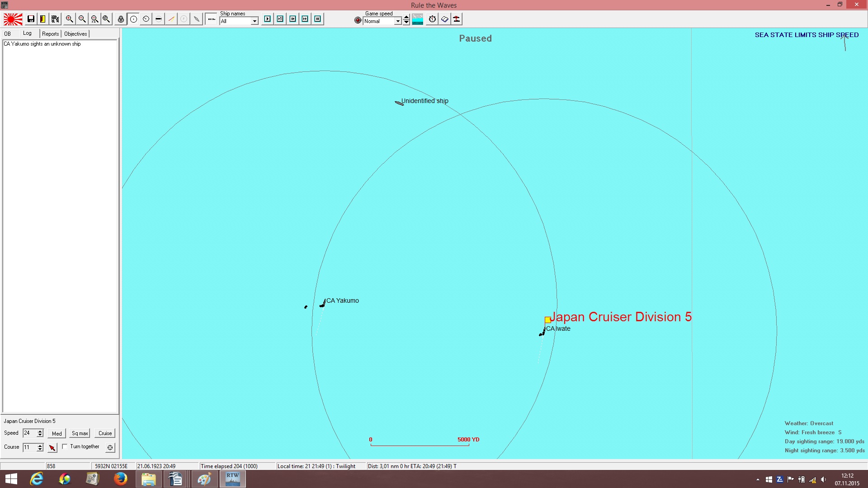Image resolution: width=868 pixels, height=488 pixels.
Task: Click the Cruise speed button
Action: [x=105, y=433]
